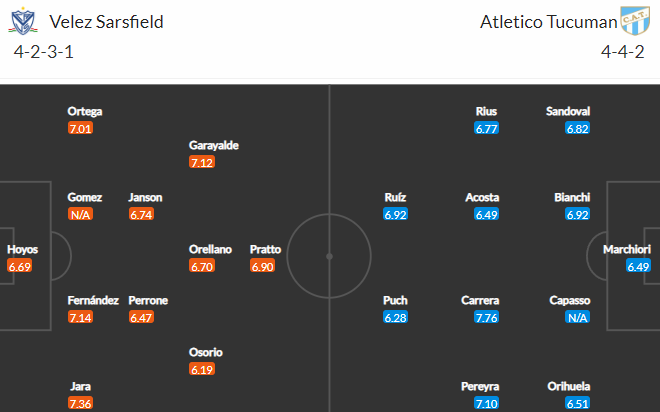The width and height of the screenshot is (660, 412).
Task: Click the 4-2-3-1 formation label
Action: (44, 52)
